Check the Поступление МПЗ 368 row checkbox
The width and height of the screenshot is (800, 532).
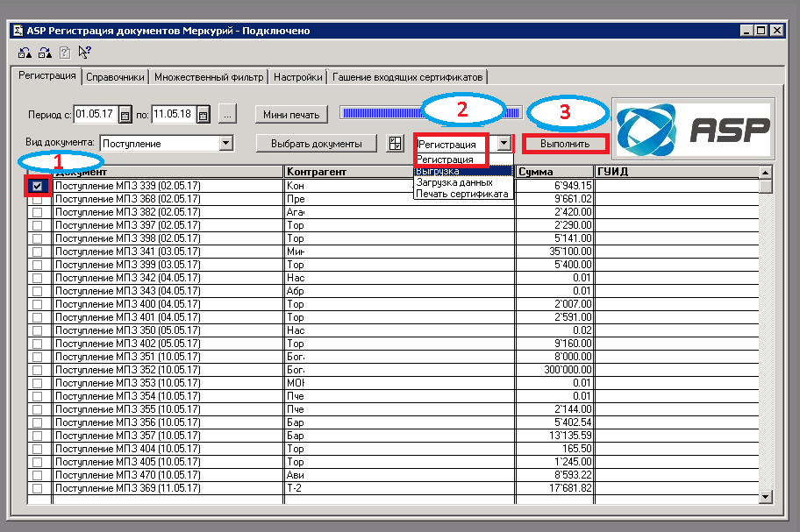37,199
